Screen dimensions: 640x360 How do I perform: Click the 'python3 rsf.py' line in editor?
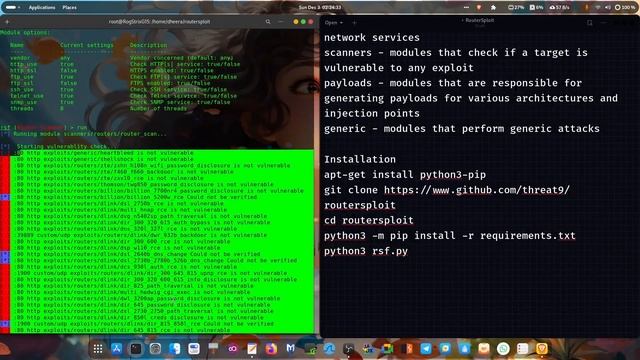[x=366, y=251]
